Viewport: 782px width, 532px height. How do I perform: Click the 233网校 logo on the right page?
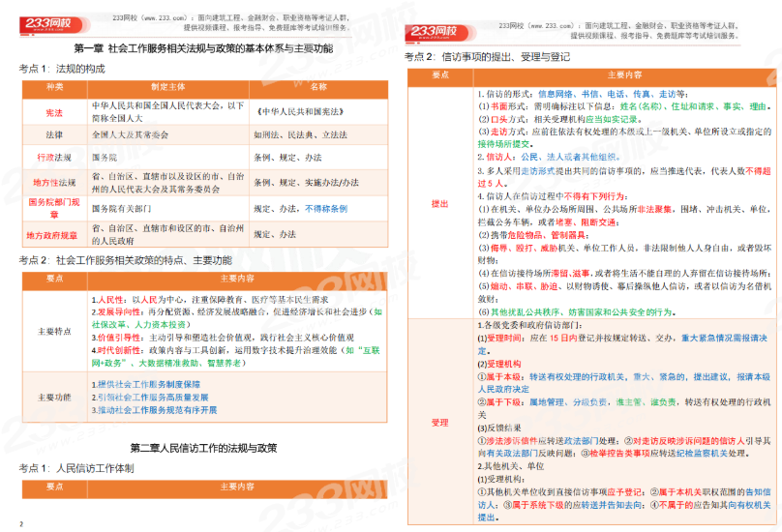click(x=438, y=32)
